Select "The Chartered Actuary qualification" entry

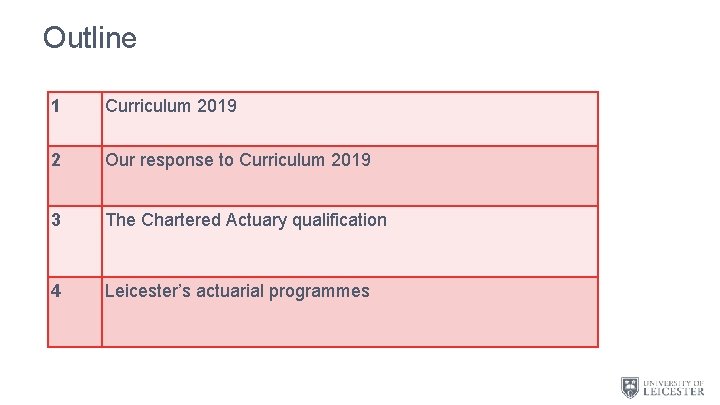[x=246, y=220]
